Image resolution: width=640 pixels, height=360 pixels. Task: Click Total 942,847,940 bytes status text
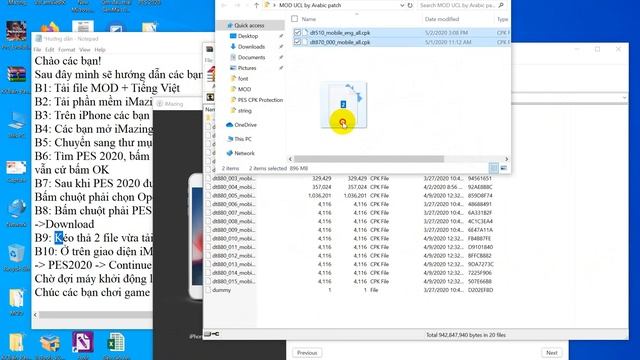466,335
